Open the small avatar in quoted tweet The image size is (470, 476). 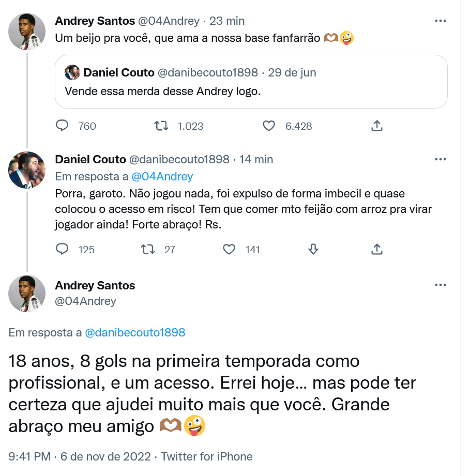click(72, 72)
